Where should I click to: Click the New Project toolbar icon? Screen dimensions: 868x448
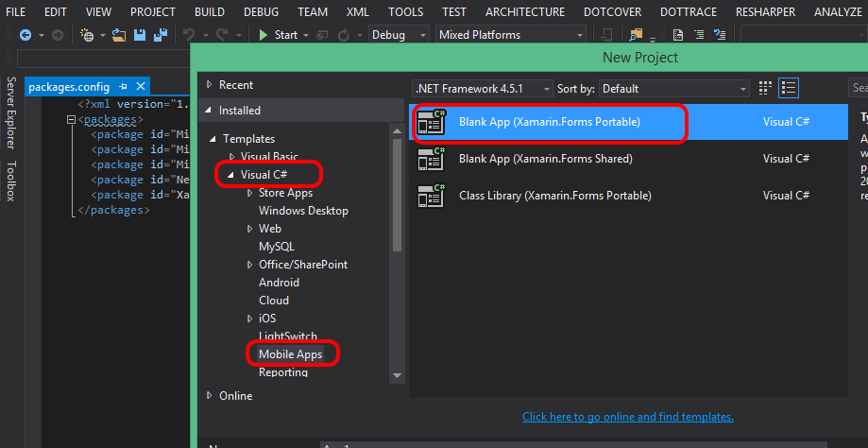(87, 35)
